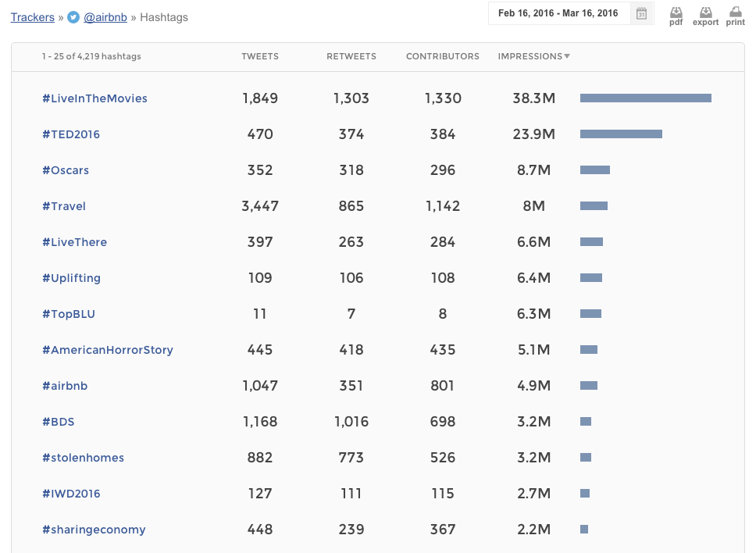Screen dimensions: 756x553
Task: Click the print icon
Action: pyautogui.click(x=735, y=16)
